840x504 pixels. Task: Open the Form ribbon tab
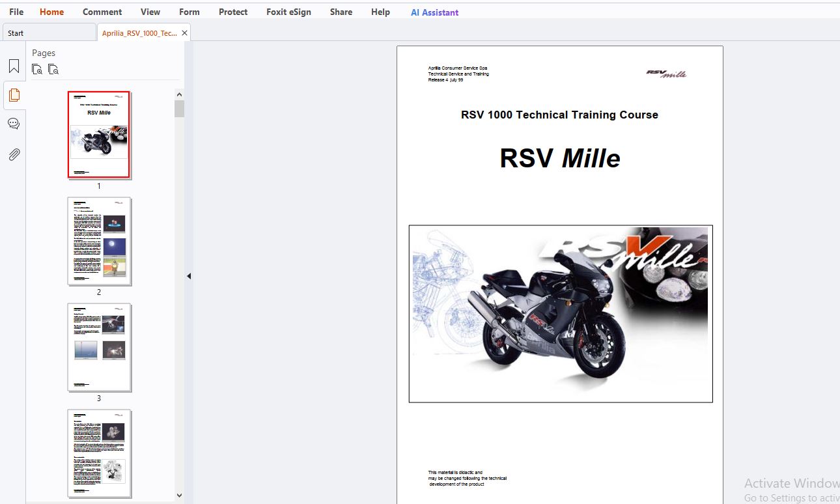coord(189,12)
